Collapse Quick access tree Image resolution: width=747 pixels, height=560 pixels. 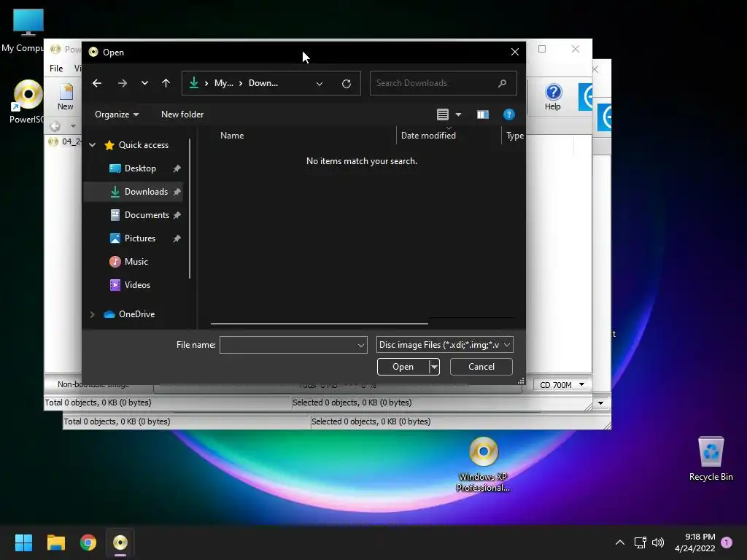click(x=93, y=145)
